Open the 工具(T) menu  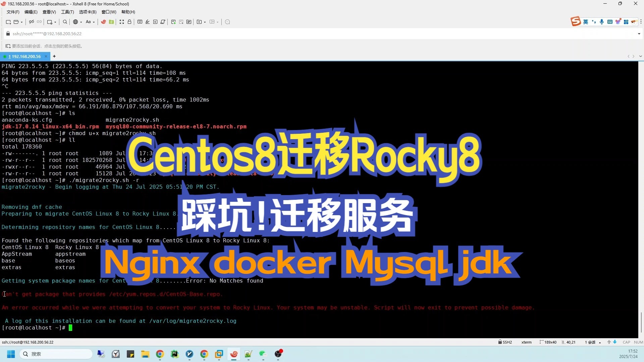click(67, 12)
